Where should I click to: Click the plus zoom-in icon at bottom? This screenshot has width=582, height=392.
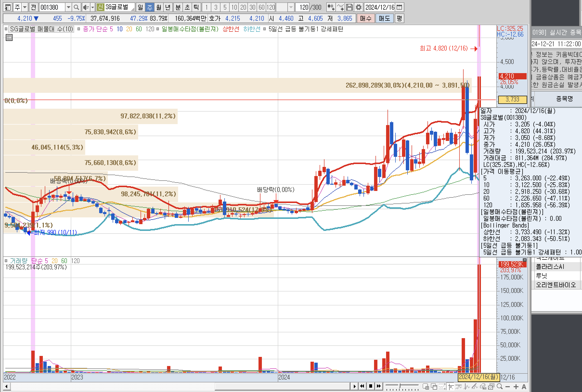[x=516, y=387]
